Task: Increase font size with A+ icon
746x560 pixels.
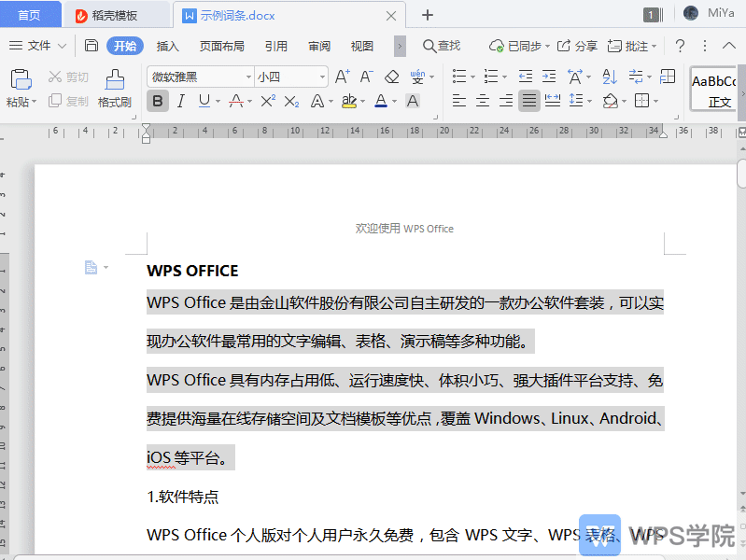Action: point(342,77)
